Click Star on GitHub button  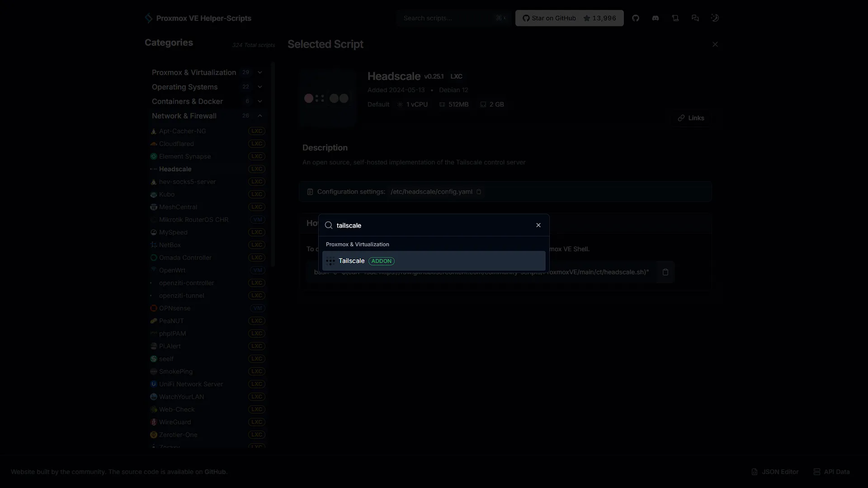coord(569,18)
